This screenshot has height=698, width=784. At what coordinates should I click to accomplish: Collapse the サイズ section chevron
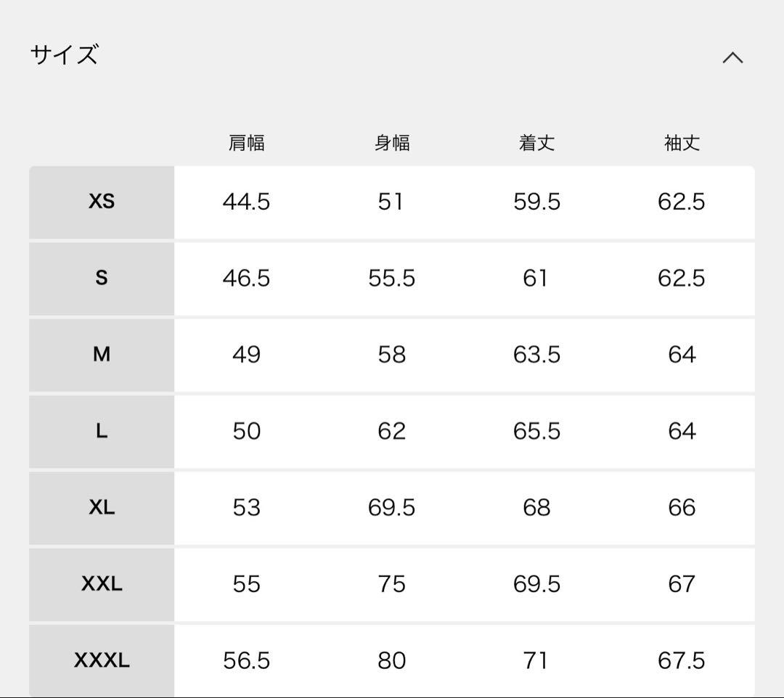[734, 57]
